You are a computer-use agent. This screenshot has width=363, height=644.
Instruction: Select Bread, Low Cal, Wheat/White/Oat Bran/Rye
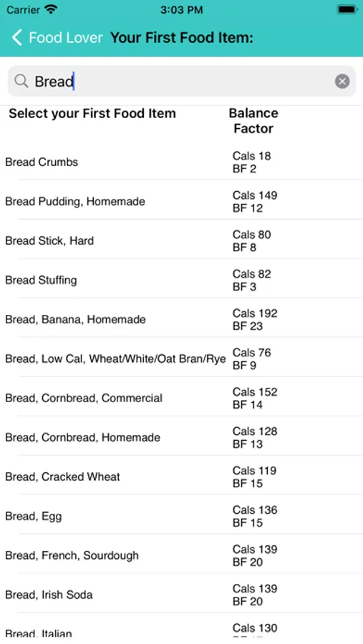(181, 359)
